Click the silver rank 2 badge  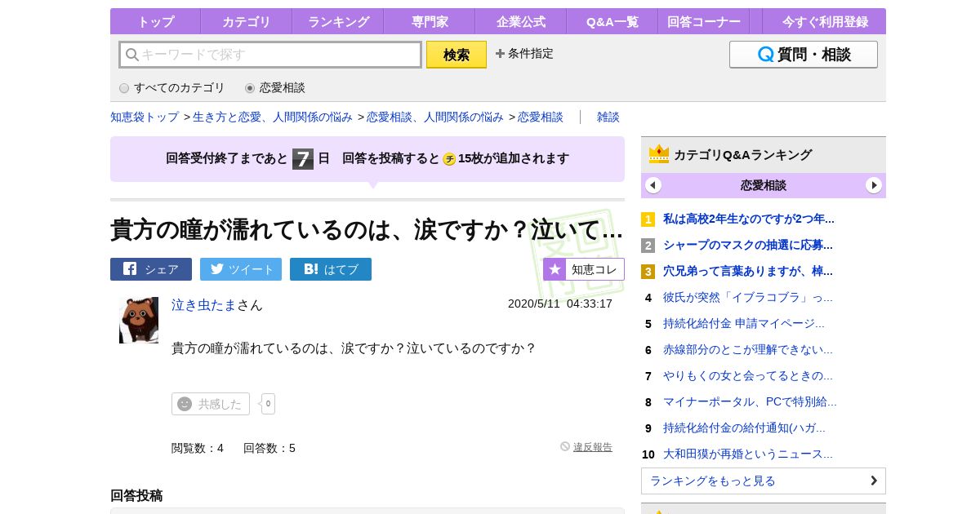pyautogui.click(x=648, y=246)
